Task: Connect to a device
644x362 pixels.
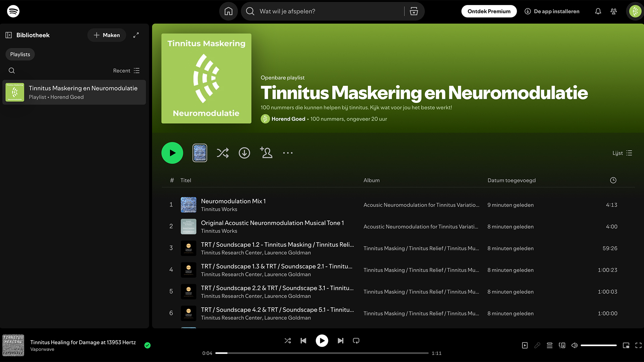Action: point(562,345)
